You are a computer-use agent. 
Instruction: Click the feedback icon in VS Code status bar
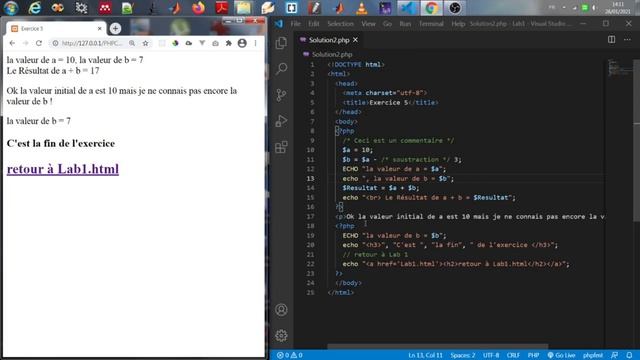click(x=615, y=355)
